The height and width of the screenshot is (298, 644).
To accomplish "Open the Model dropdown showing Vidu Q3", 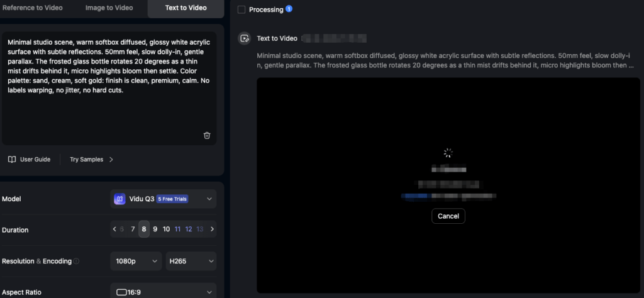I will [163, 199].
